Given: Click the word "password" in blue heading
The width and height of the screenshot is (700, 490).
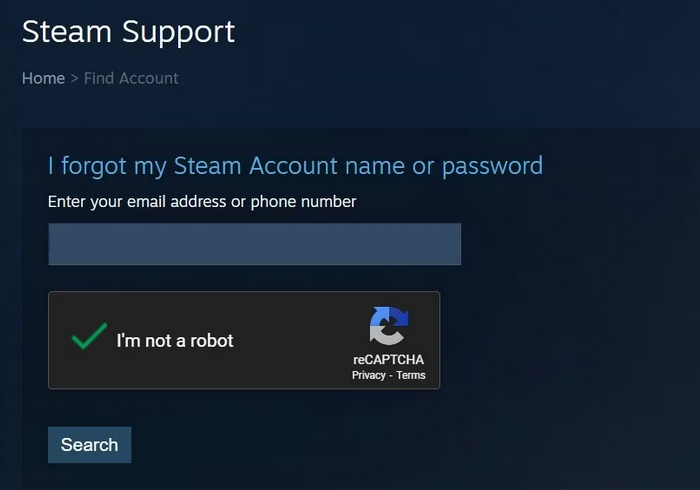Looking at the screenshot, I should [492, 167].
